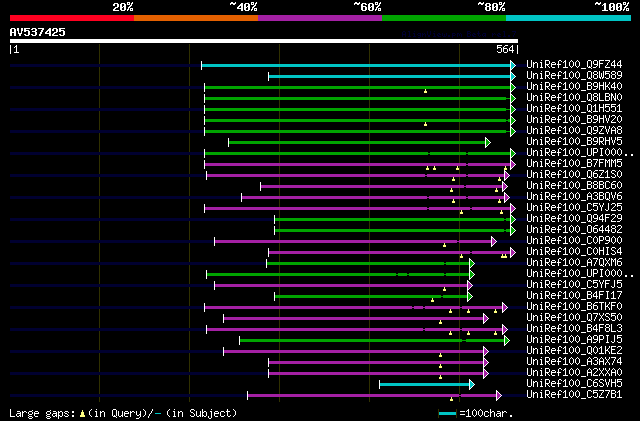
Task: Click the long cyan Q9FZ44 alignment bar
Action: (356, 65)
